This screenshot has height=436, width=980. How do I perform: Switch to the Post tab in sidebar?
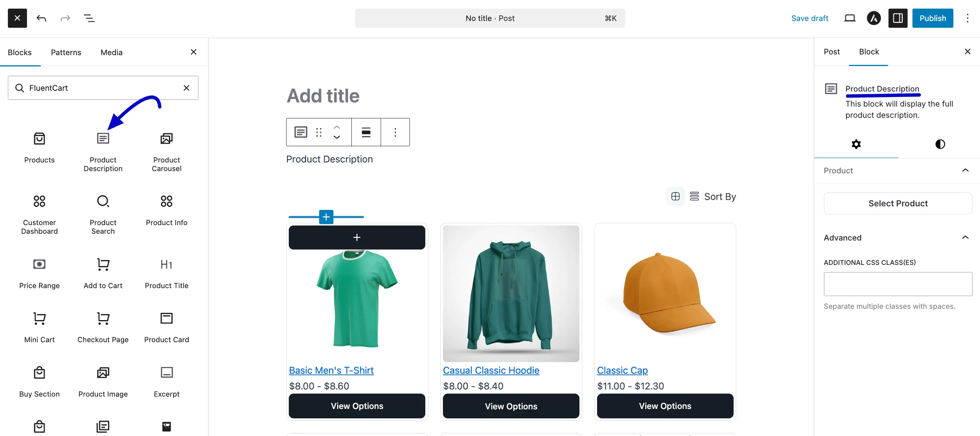pyautogui.click(x=831, y=51)
